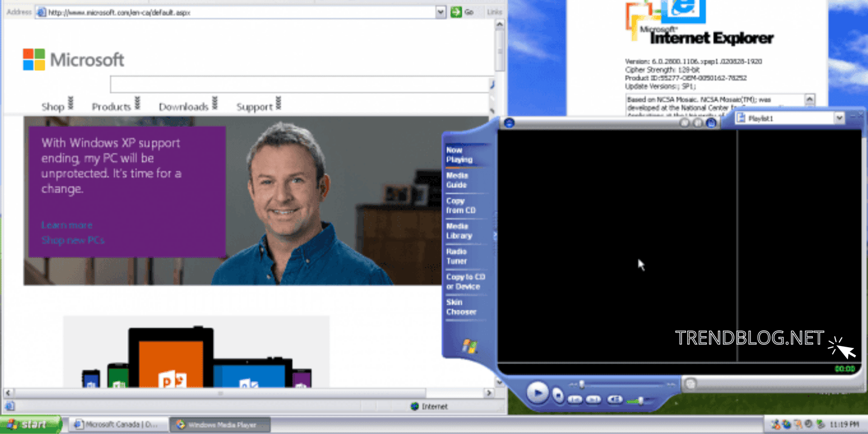868x434 pixels.
Task: Open the Support menu
Action: click(x=258, y=106)
